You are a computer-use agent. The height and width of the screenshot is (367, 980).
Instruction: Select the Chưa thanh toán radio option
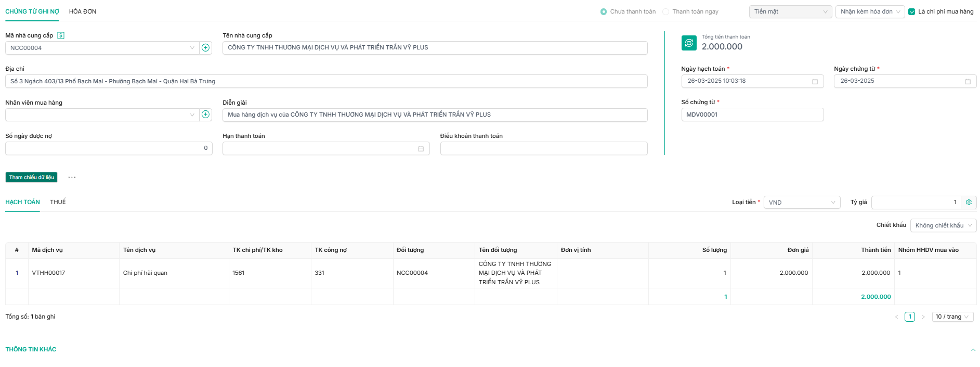tap(604, 11)
